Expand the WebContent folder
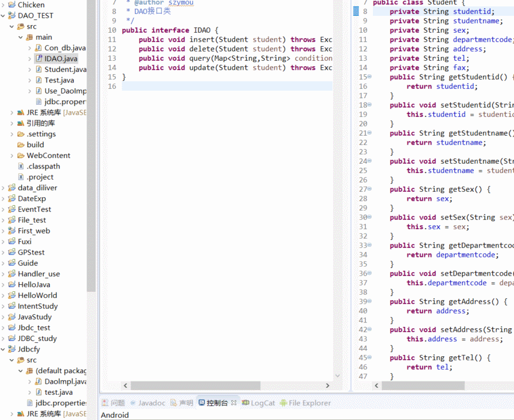514x420 pixels. [12, 156]
